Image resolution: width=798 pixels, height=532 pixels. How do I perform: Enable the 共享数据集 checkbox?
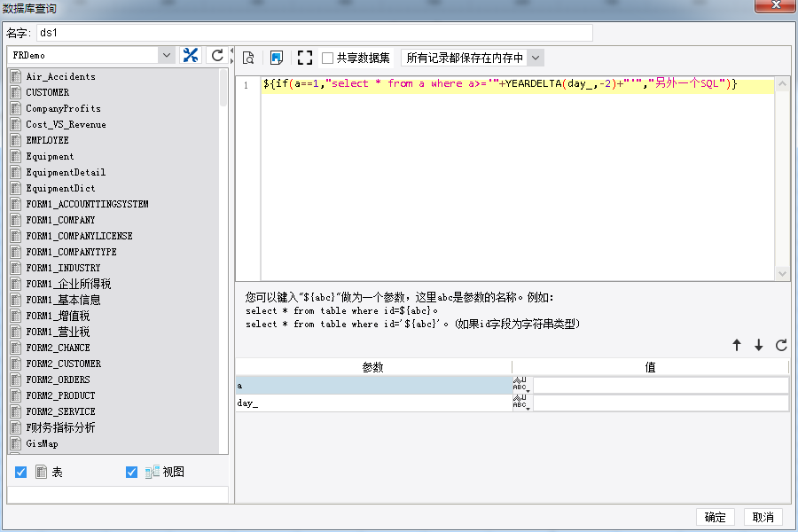point(328,58)
